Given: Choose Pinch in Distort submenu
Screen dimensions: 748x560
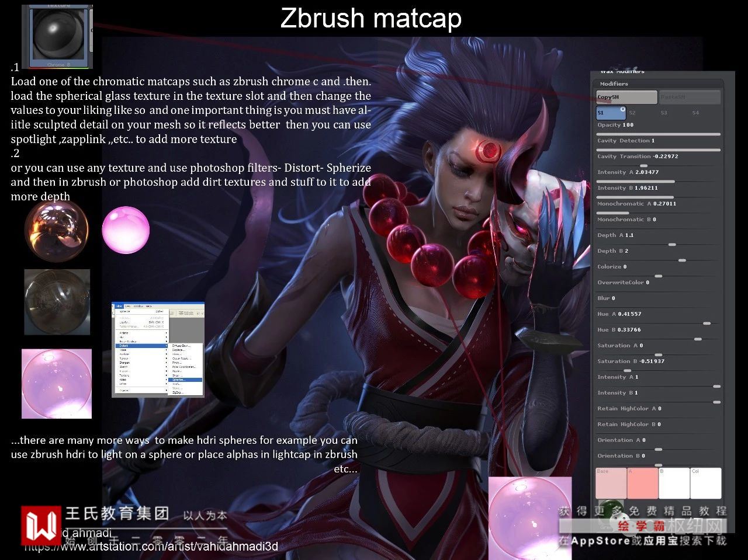Looking at the screenshot, I should [186, 363].
